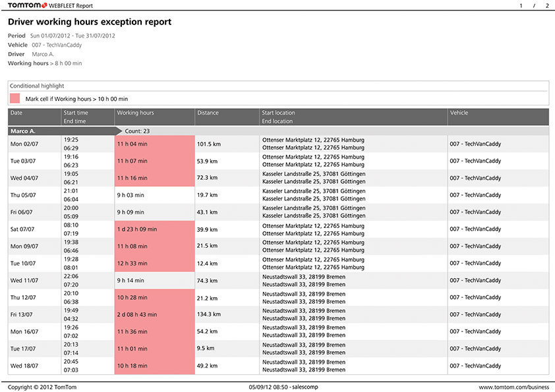Click the pink conditional highlight swatch

pyautogui.click(x=15, y=98)
